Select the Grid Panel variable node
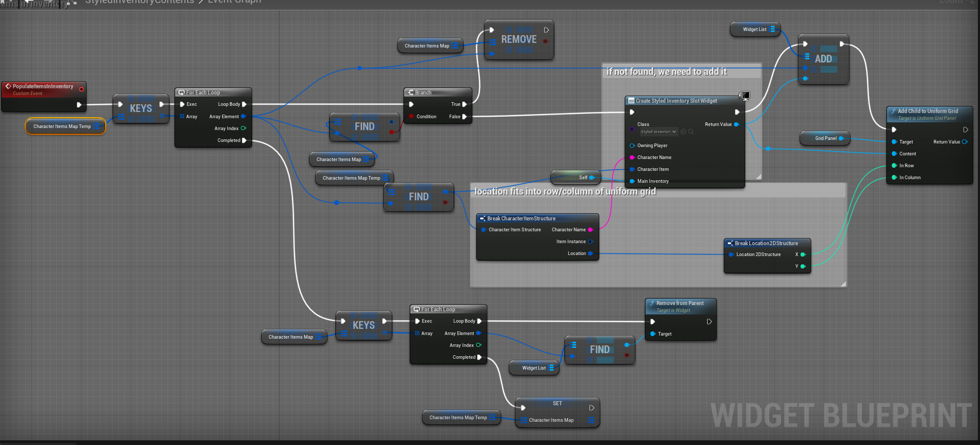 pyautogui.click(x=825, y=138)
